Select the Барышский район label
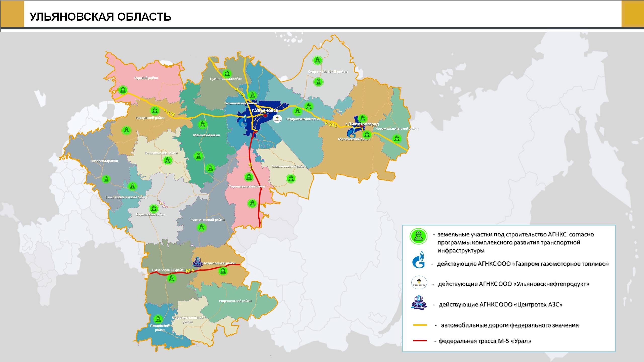Viewport: 644px width, 362px height. click(x=151, y=214)
